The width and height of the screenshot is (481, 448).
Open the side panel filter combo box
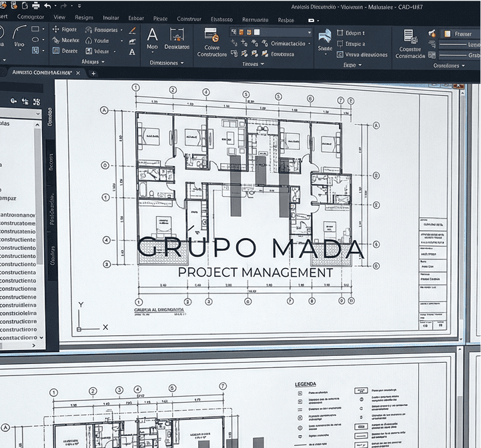(20, 114)
